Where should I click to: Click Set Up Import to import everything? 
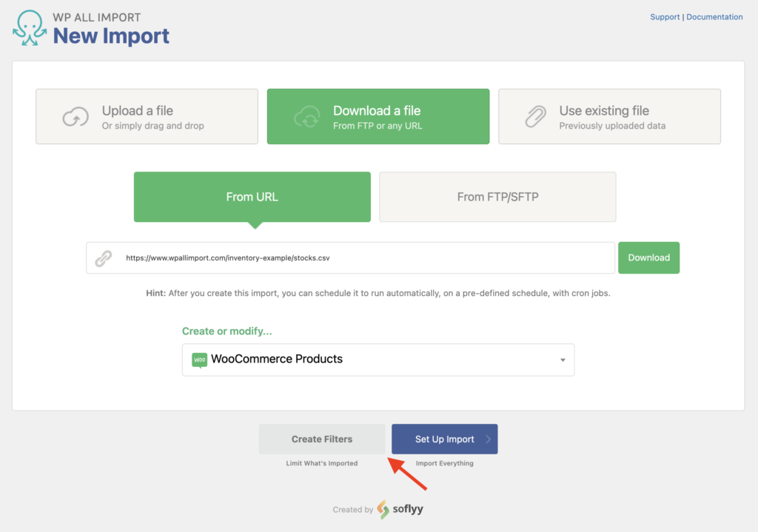(444, 439)
